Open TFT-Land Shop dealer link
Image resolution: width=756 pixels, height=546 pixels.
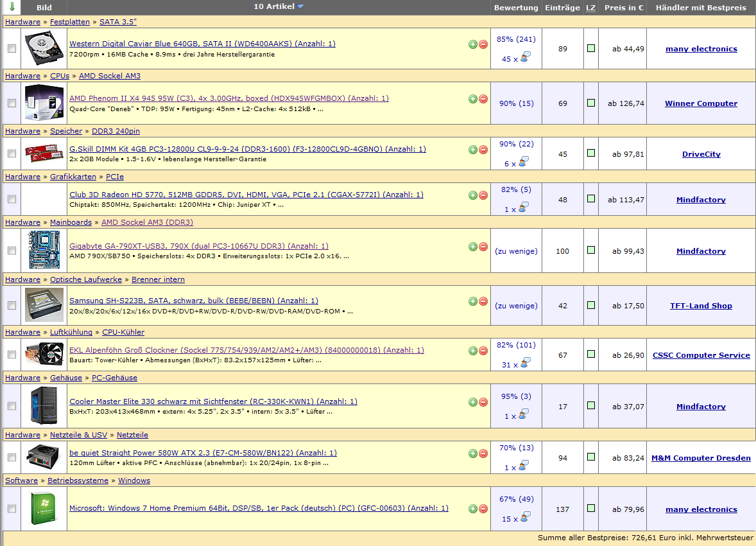pos(701,306)
